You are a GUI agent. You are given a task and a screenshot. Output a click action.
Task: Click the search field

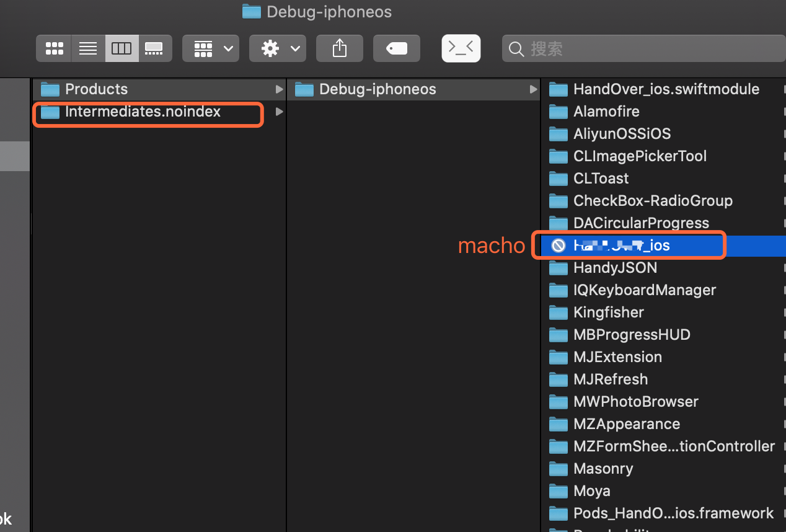644,48
